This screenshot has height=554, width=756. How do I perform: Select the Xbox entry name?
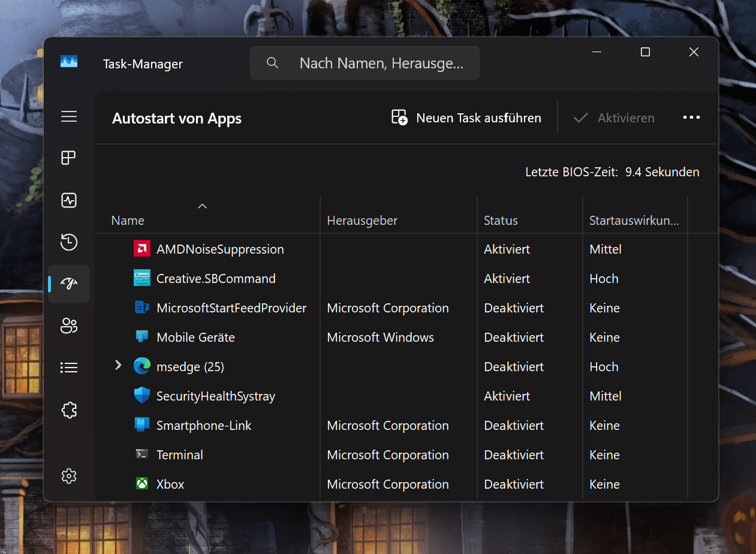point(170,484)
